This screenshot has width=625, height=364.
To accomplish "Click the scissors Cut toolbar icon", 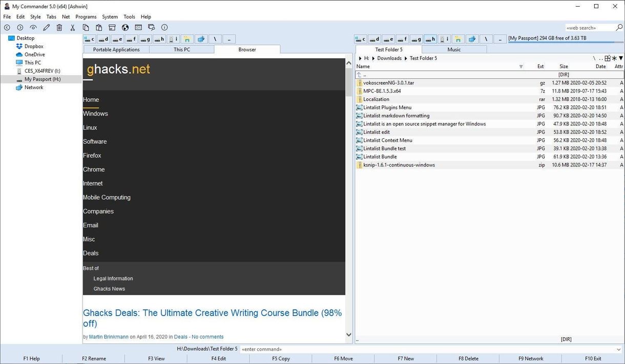I will pyautogui.click(x=73, y=28).
